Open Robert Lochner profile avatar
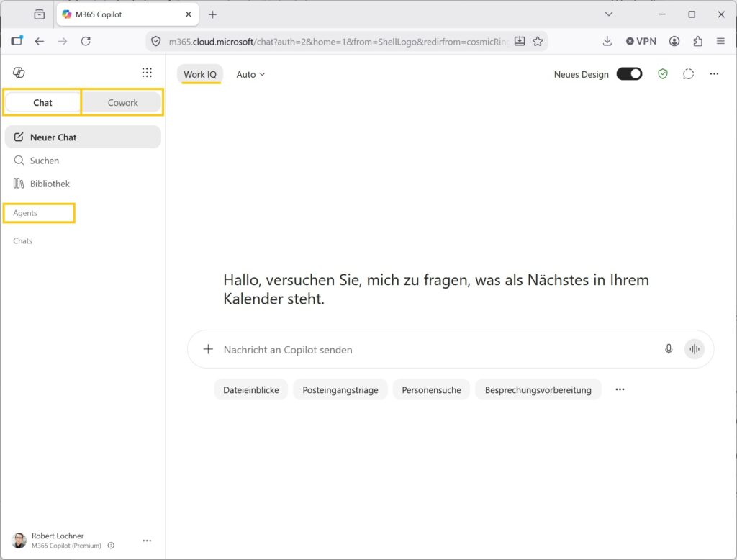 [x=19, y=541]
